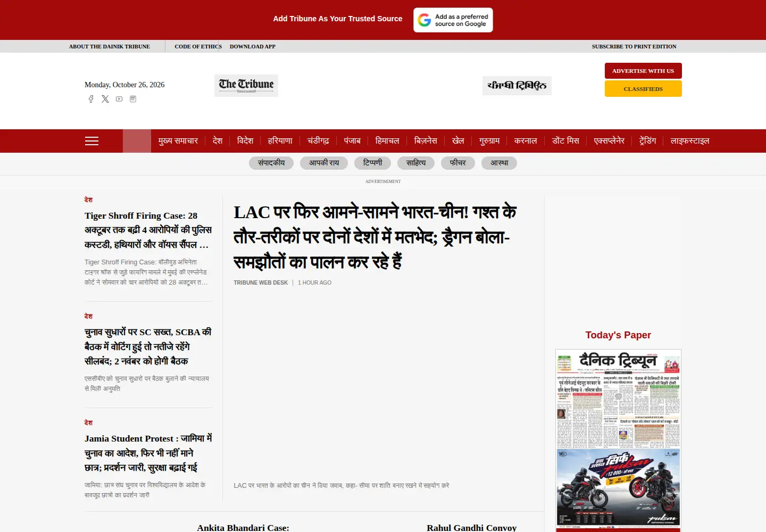Open the गुरुग्राम section
Image resolution: width=766 pixels, height=532 pixels.
(x=489, y=141)
